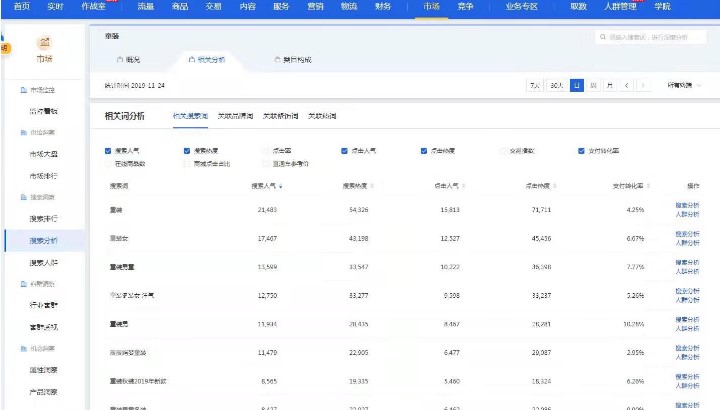The height and width of the screenshot is (410, 720).
Task: Click the icon beside 市场监控 sidebar section
Action: tap(23, 91)
